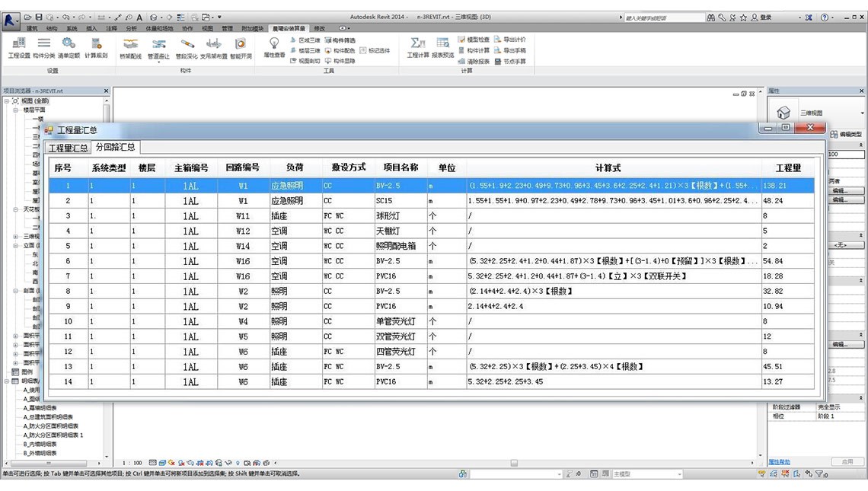Collapse the 视图 (全部) tree node
The width and height of the screenshot is (868, 491).
[x=7, y=100]
